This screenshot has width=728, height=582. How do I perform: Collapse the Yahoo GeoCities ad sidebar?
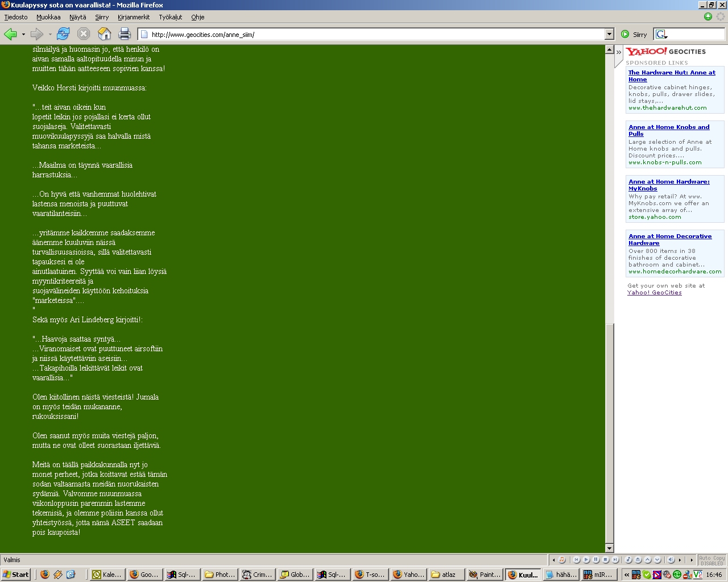click(x=619, y=52)
